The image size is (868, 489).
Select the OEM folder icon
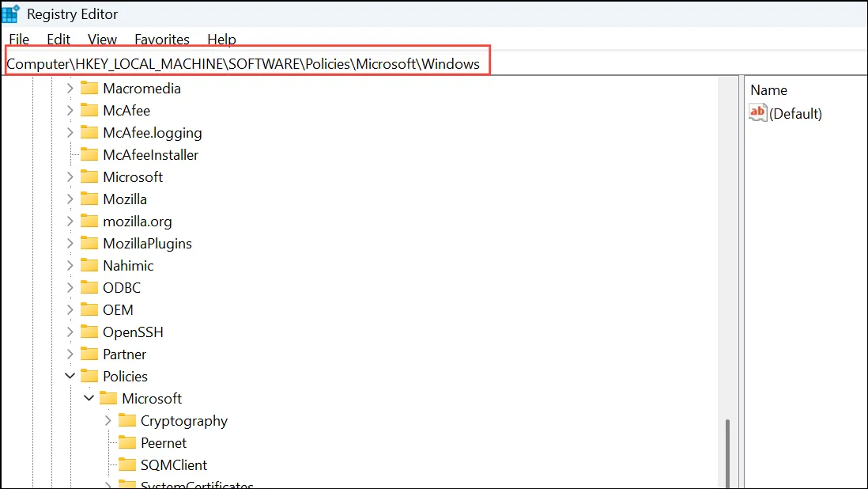pyautogui.click(x=89, y=309)
